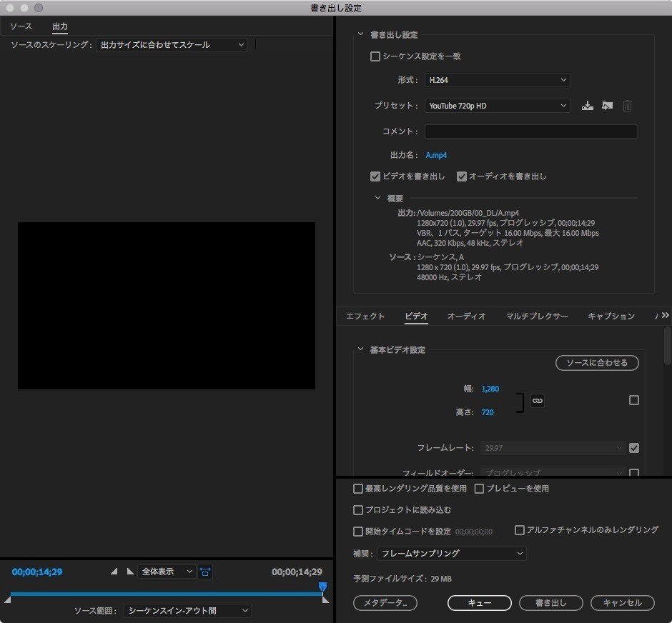
Task: Switch to the キャプション tab
Action: click(611, 316)
